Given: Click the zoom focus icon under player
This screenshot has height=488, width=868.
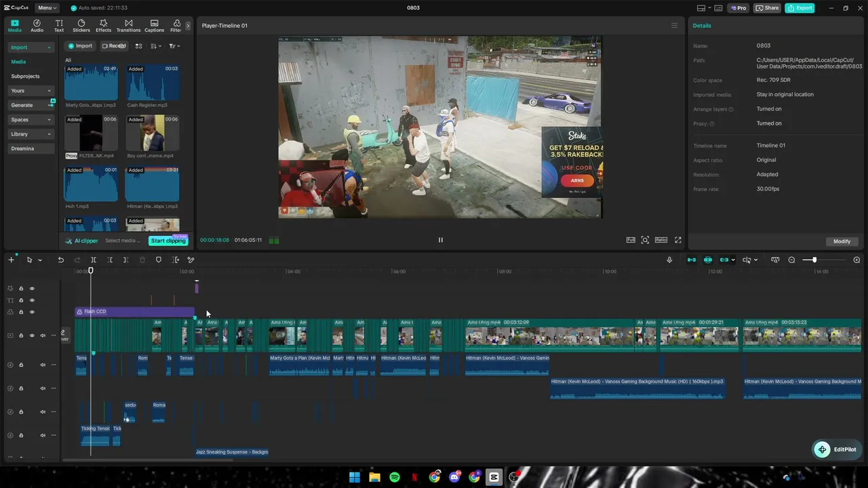Looking at the screenshot, I should pos(645,240).
